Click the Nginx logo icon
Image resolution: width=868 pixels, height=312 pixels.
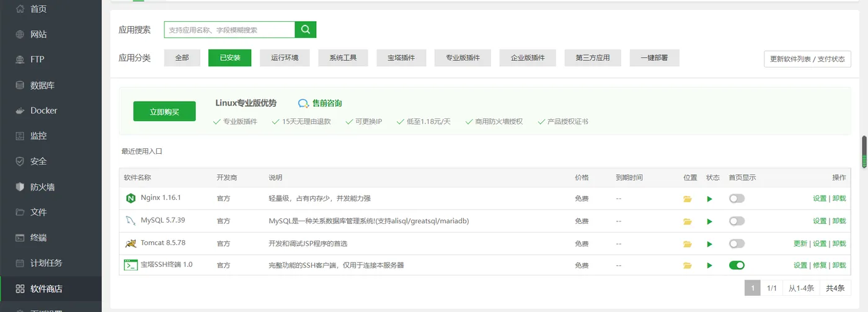pyautogui.click(x=130, y=198)
